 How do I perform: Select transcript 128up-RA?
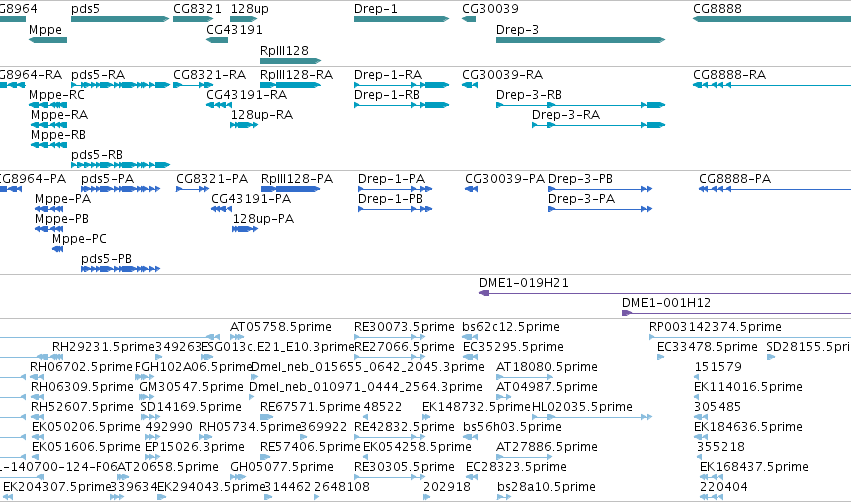click(244, 125)
